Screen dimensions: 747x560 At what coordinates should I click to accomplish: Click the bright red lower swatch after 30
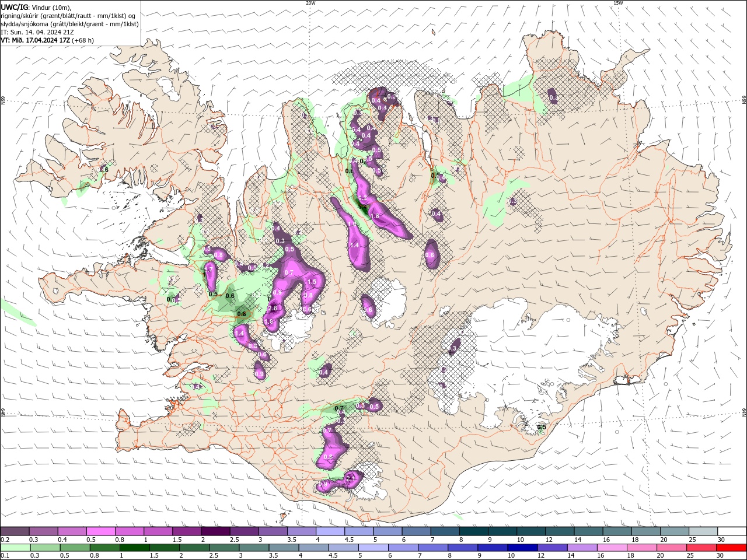tap(732, 548)
